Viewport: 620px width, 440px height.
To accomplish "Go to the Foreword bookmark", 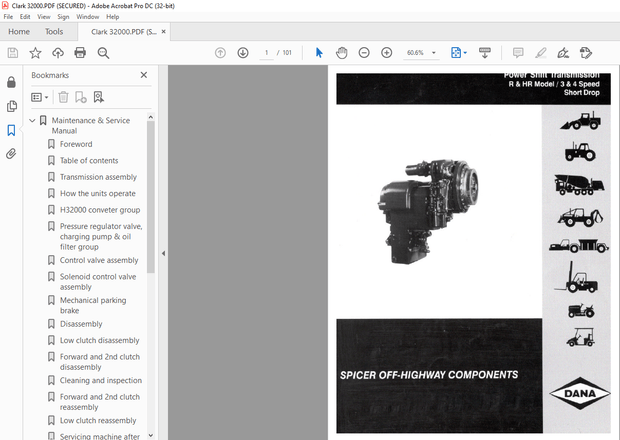I will tap(76, 144).
